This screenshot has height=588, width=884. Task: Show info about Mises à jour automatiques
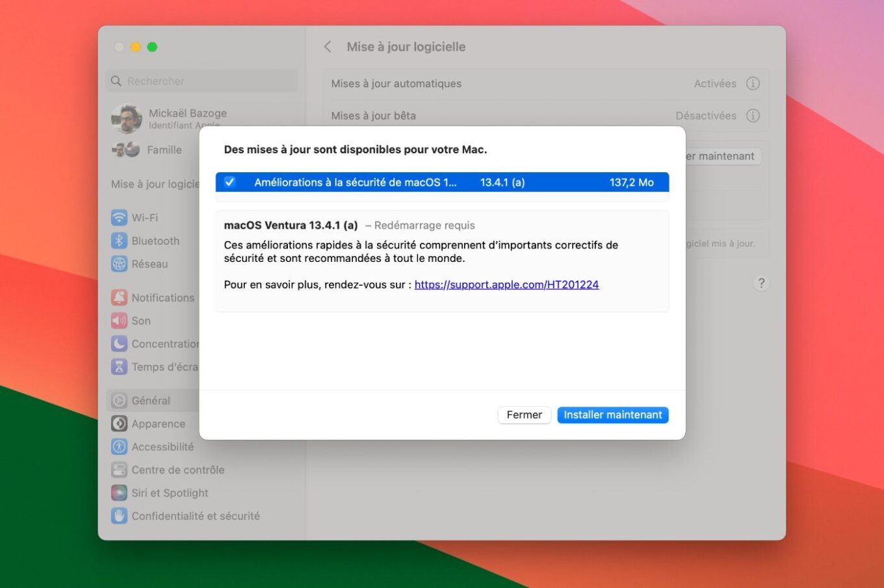tap(753, 83)
